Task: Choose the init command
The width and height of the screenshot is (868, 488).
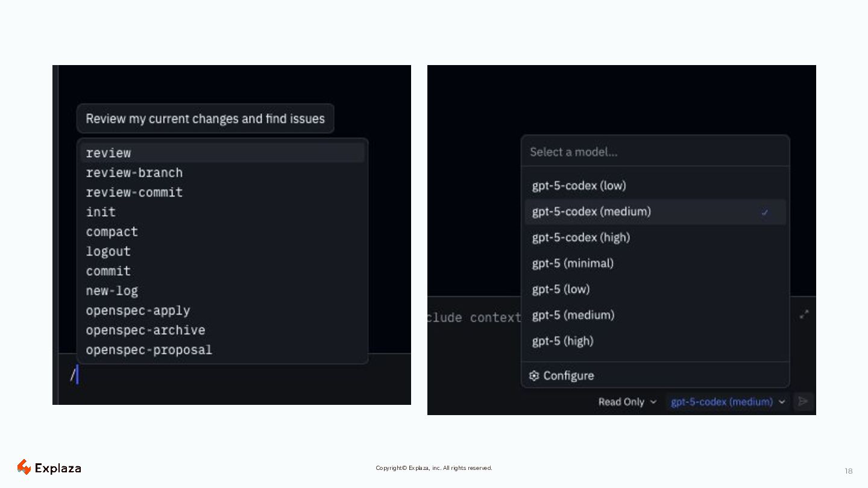Action: (x=222, y=212)
